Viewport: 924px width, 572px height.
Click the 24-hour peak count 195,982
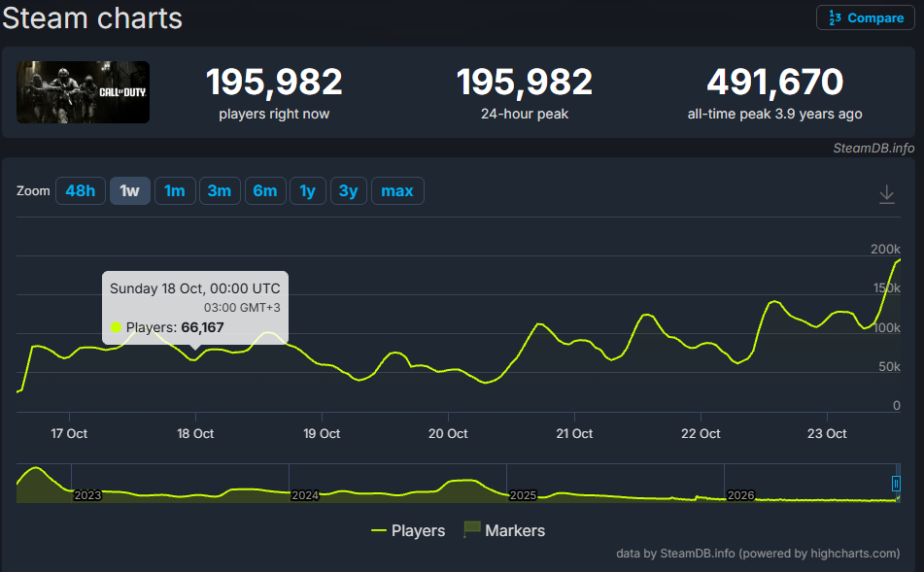525,82
